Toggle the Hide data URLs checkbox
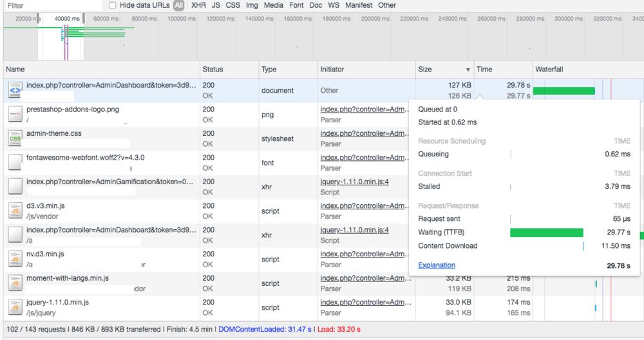644x340 pixels. click(x=112, y=5)
